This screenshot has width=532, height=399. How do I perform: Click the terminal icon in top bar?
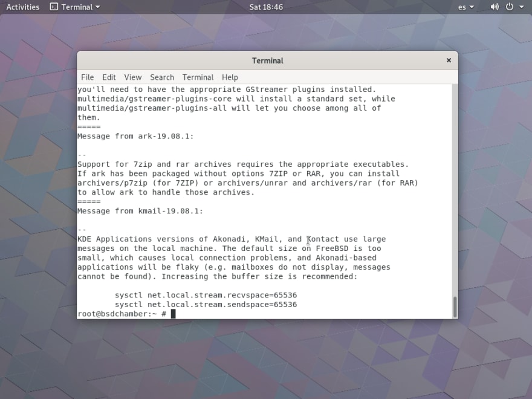click(x=54, y=7)
